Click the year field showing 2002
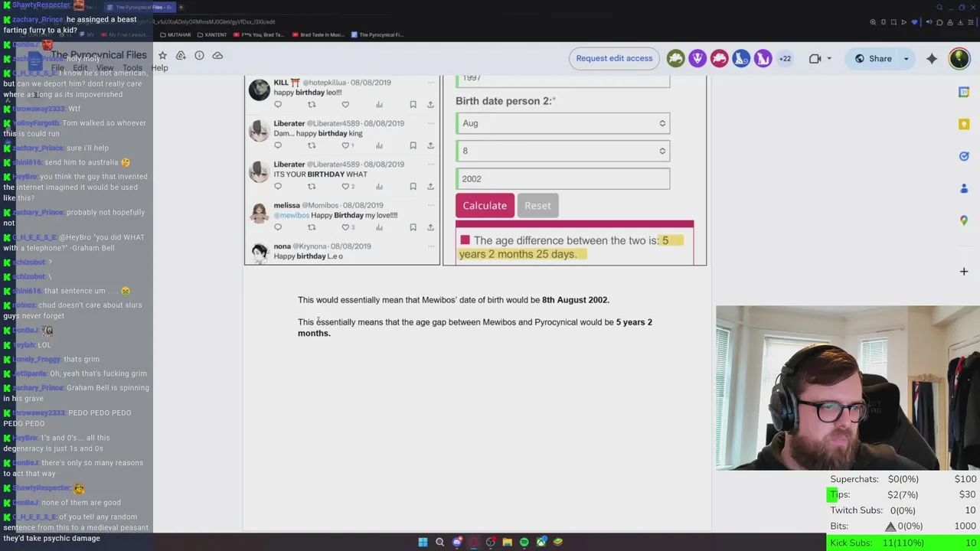This screenshot has width=980, height=551. point(563,178)
